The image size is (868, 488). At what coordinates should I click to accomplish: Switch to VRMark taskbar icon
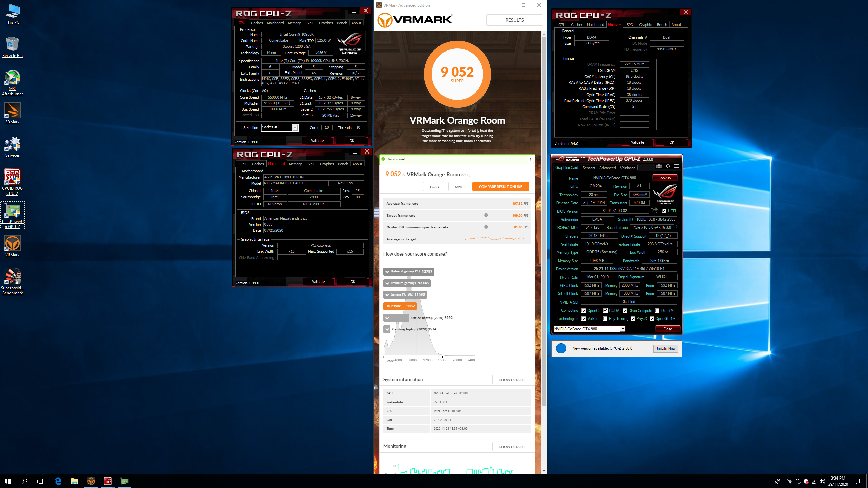91,481
